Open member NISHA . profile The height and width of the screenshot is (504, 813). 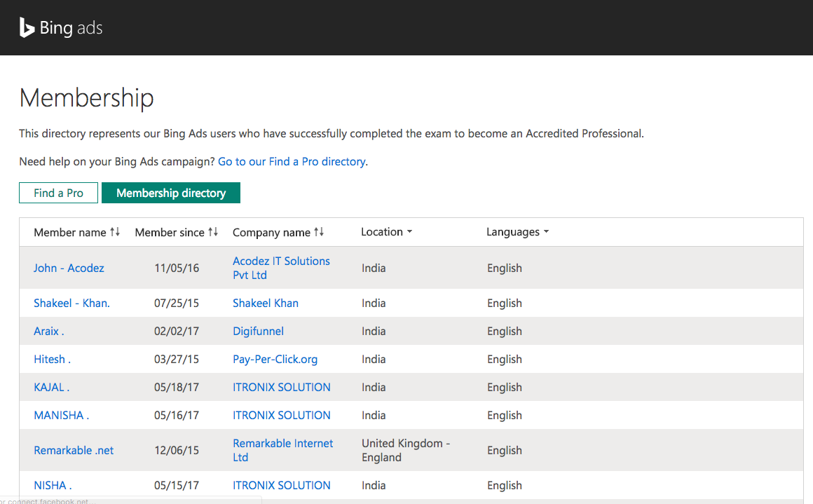(x=53, y=485)
